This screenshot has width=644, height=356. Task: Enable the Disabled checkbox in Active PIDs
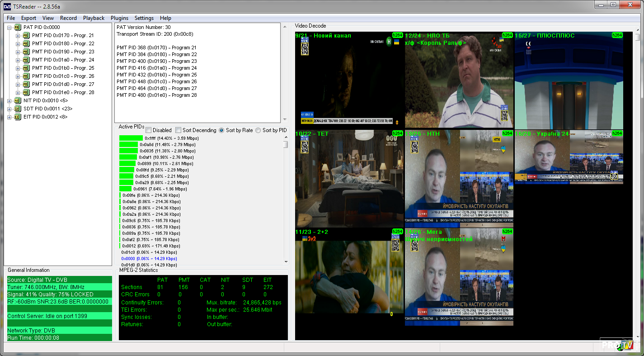point(149,130)
